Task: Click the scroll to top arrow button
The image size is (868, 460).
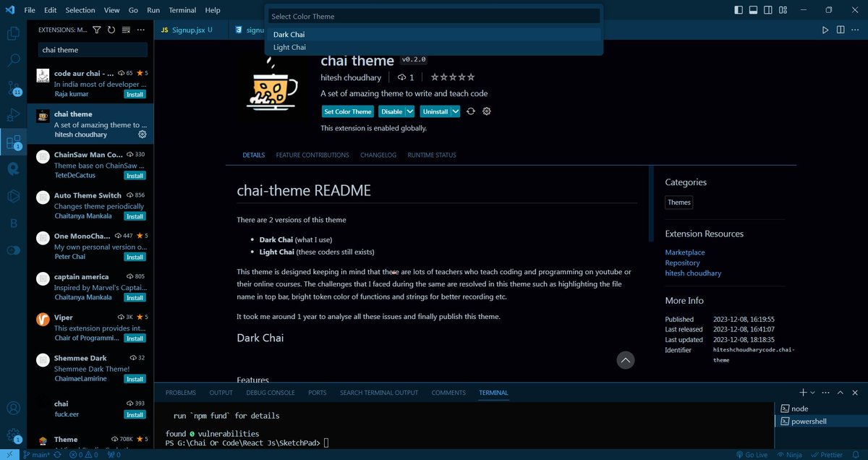Action: pyautogui.click(x=626, y=359)
